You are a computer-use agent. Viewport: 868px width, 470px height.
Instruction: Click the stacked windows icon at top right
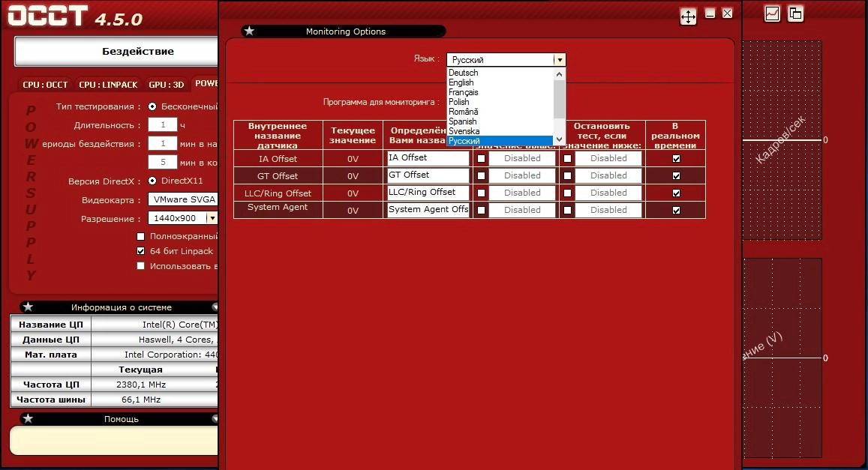tap(795, 13)
